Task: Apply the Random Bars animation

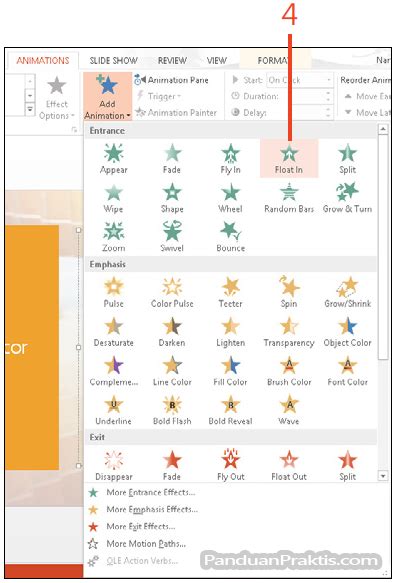Action: 289,198
